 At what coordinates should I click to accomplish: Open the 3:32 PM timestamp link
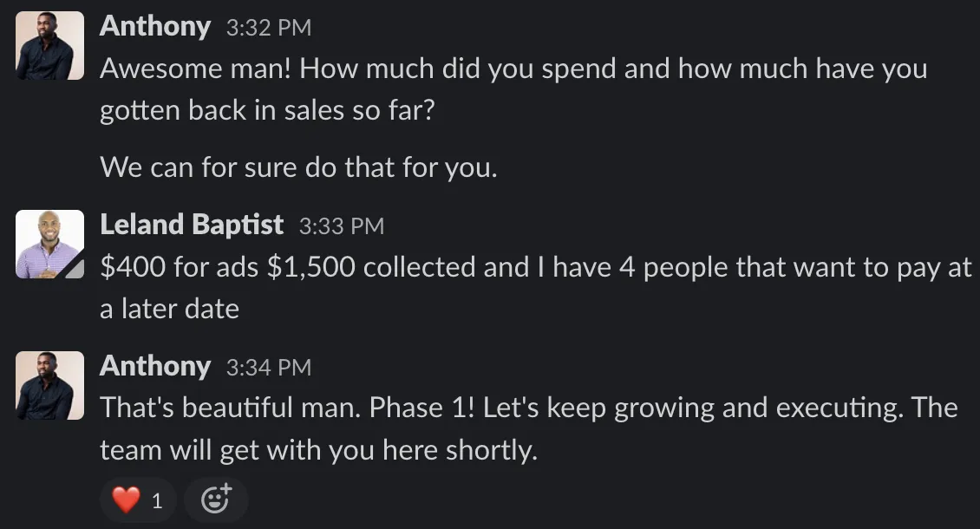[x=268, y=28]
